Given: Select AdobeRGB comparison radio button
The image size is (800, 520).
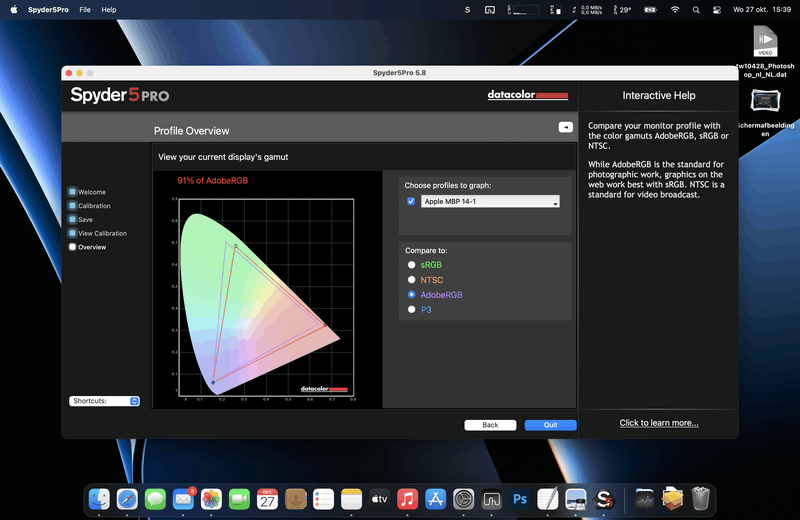Looking at the screenshot, I should click(x=411, y=294).
